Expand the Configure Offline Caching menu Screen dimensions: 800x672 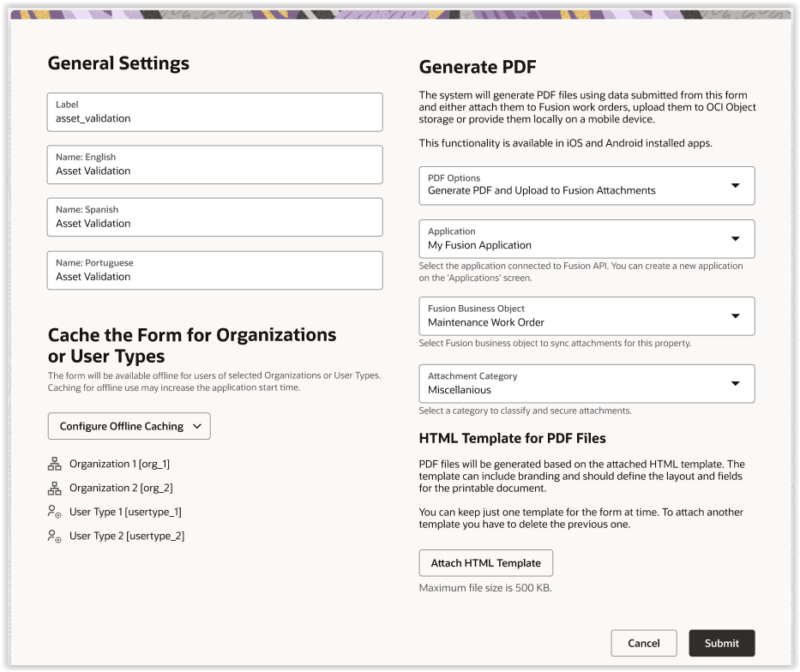[129, 425]
